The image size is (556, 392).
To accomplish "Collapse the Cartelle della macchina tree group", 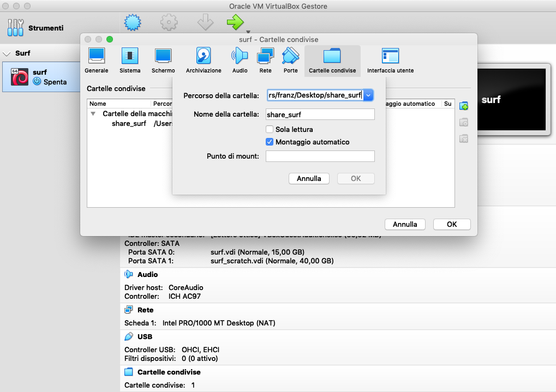I will (x=93, y=114).
